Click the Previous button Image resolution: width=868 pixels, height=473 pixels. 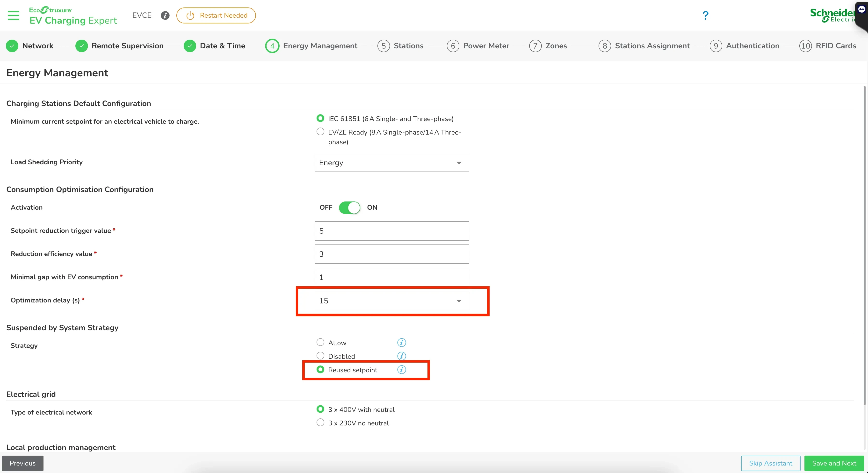(22, 463)
